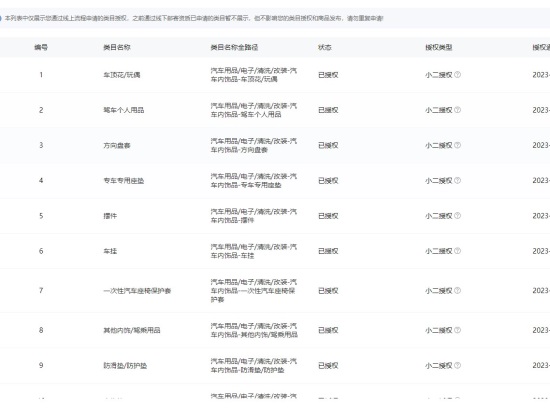This screenshot has height=409, width=550.
Task: Click help icon beside 小二授权 in row 8
Action: 457,330
